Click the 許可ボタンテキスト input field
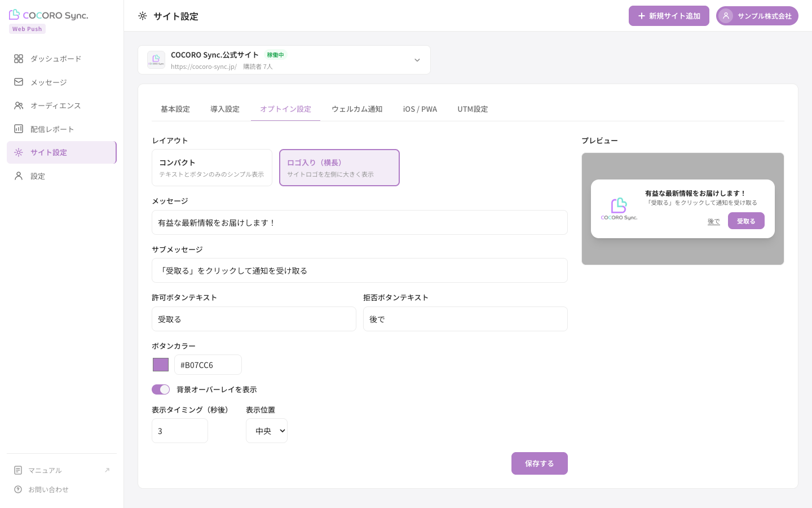 (x=254, y=319)
